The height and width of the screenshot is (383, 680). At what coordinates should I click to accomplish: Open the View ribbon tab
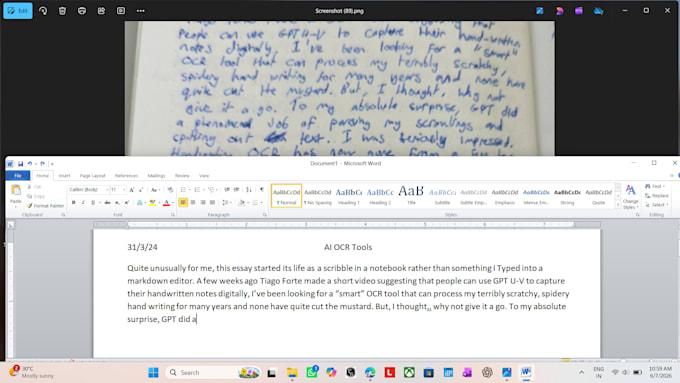click(x=204, y=176)
